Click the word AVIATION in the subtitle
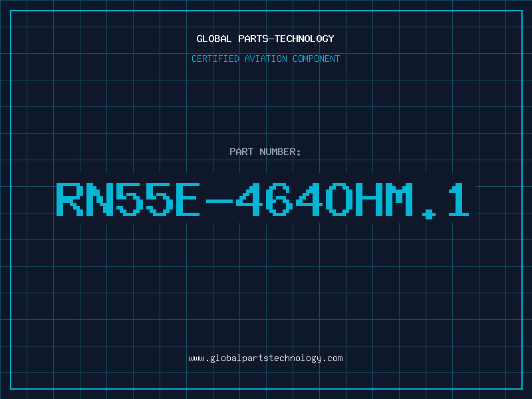532x399 pixels. (x=265, y=59)
